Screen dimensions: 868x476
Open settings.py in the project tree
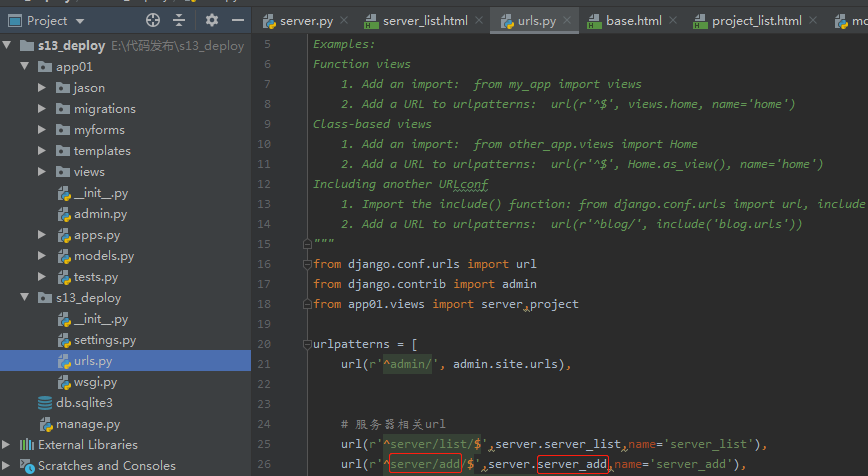[x=104, y=340]
